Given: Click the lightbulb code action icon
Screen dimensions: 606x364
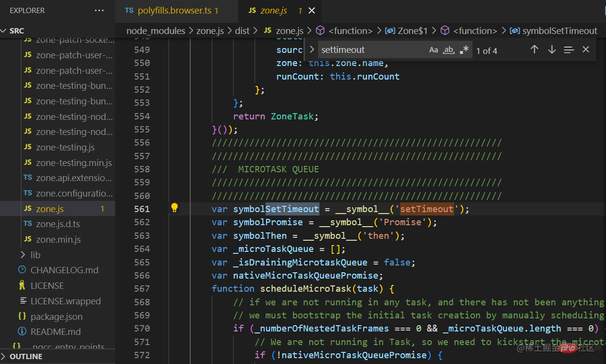Looking at the screenshot, I should pos(174,208).
